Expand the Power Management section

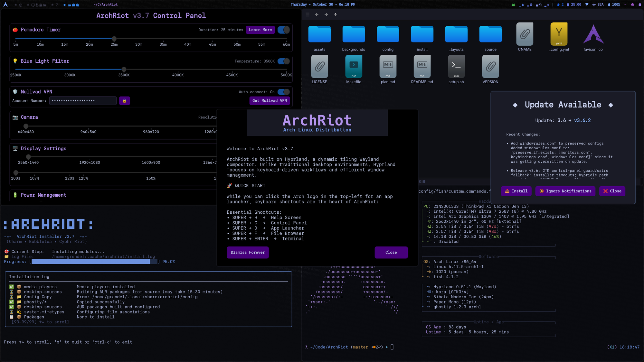coord(43,195)
